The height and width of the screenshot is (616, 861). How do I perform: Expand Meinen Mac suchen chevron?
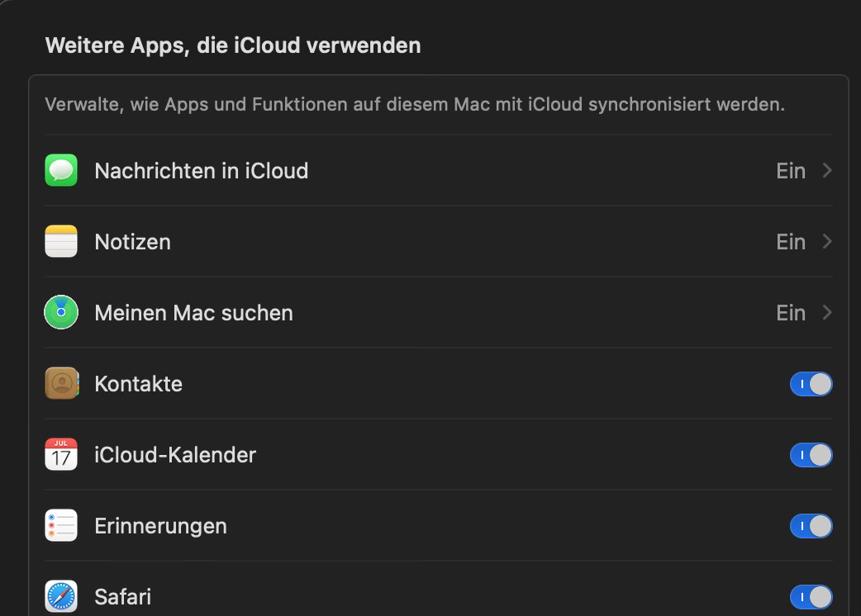pos(827,313)
